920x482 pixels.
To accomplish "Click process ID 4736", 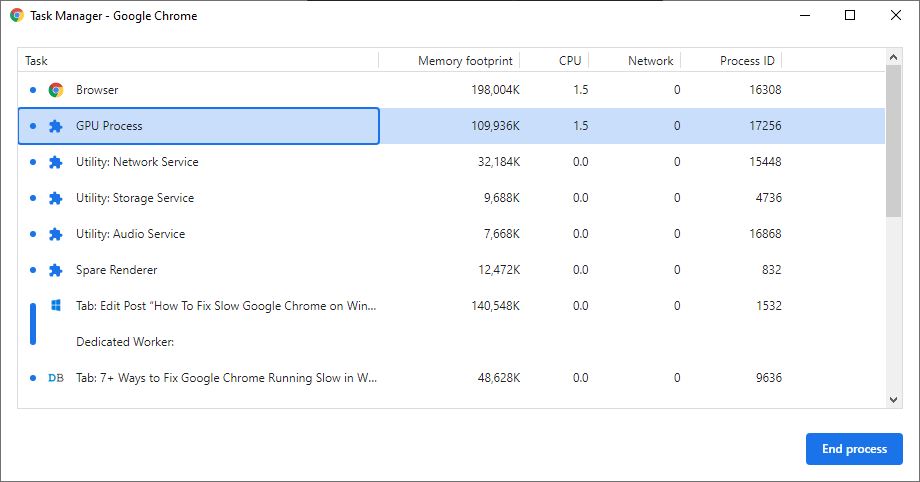I will pos(769,198).
